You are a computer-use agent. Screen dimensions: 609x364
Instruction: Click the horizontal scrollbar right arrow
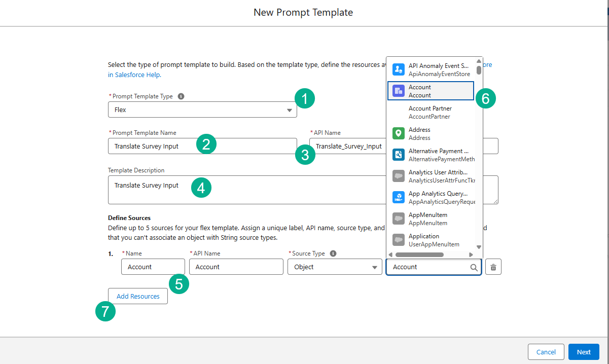(471, 254)
